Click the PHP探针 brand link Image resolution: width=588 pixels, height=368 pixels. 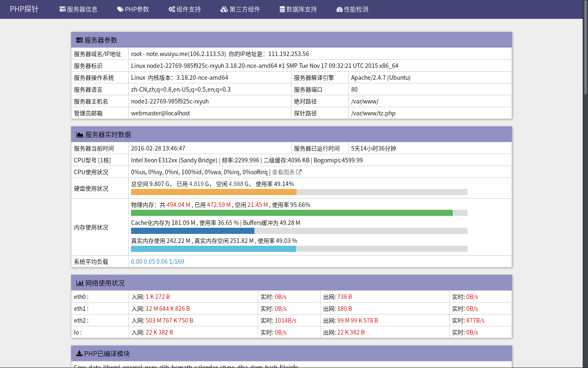click(x=24, y=9)
